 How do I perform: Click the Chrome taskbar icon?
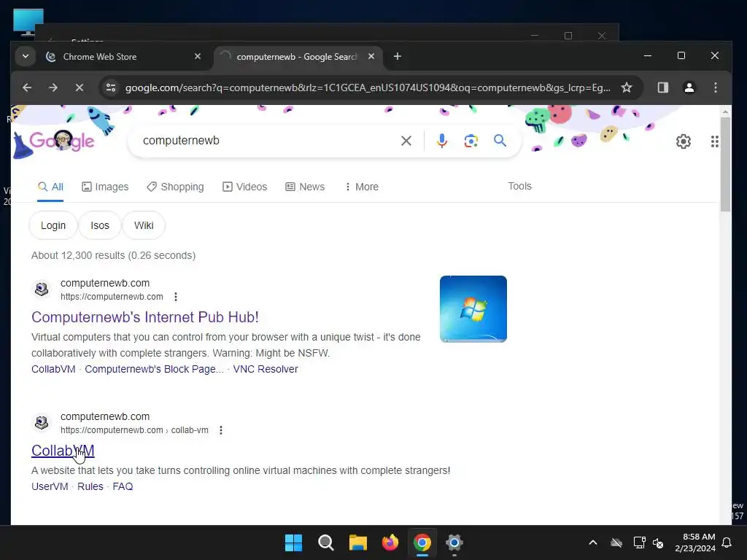click(422, 542)
